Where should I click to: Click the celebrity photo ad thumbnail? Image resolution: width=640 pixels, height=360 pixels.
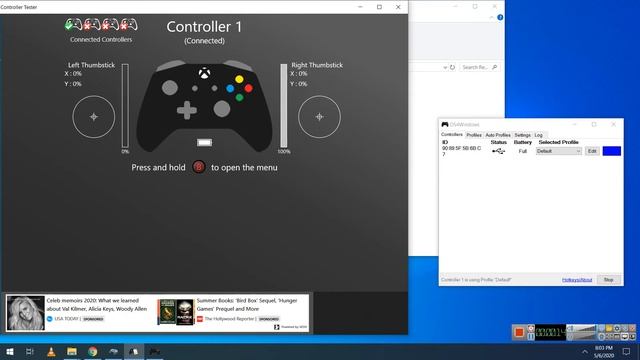pos(25,313)
